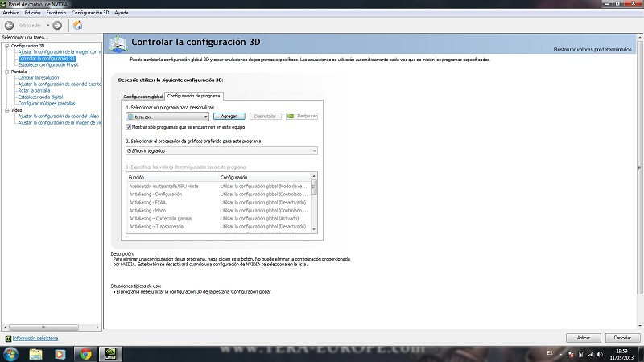The height and width of the screenshot is (362, 644).
Task: Open Ajustar la configuración de color del escritorio
Action: tap(60, 84)
